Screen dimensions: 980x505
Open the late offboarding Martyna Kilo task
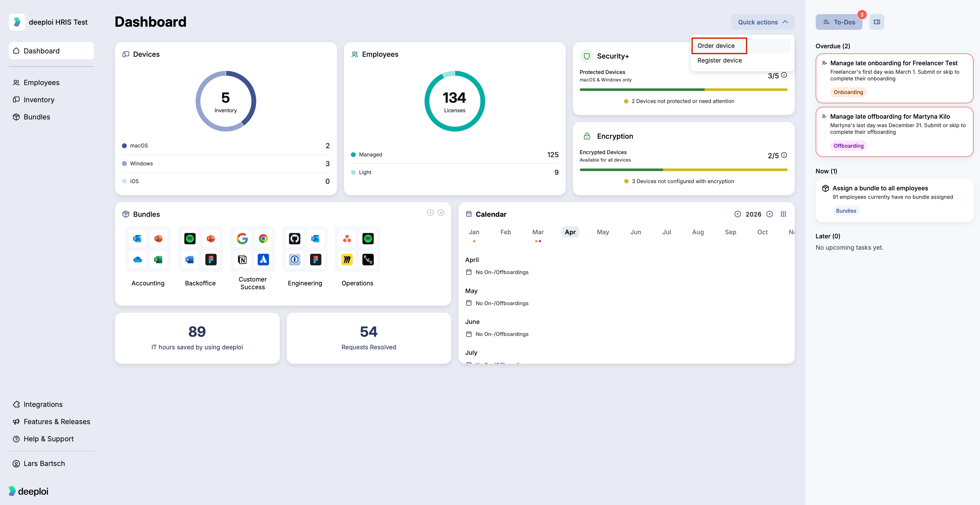point(894,132)
